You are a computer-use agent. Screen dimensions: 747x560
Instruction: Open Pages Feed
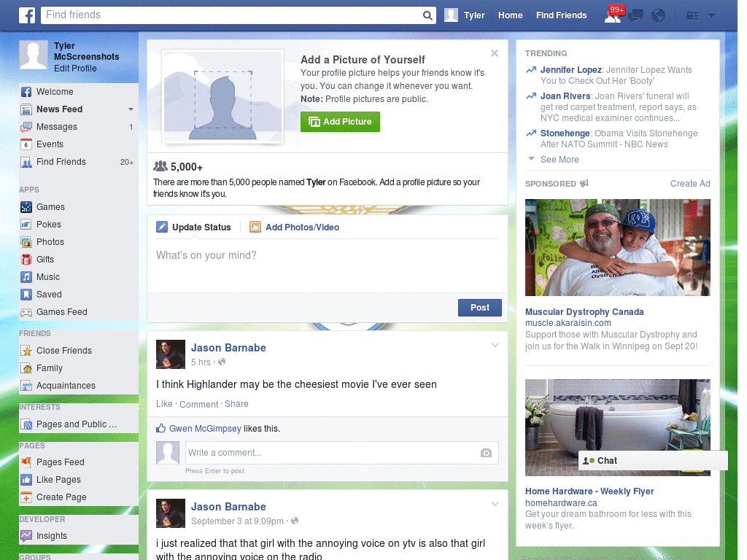(79, 462)
